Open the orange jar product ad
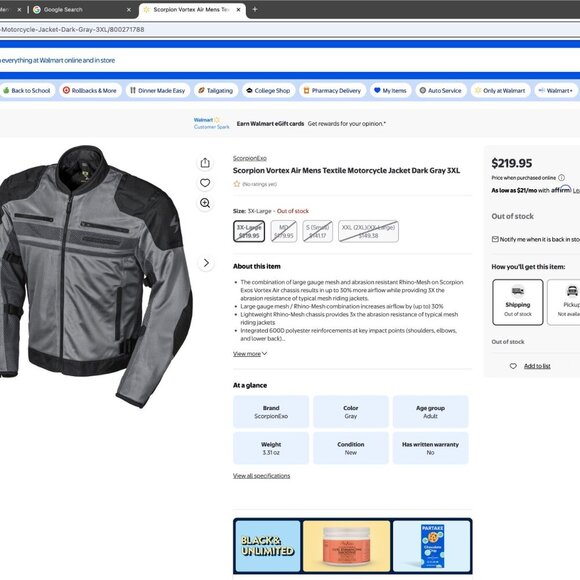Screen dimensions: 580x580 pos(346,546)
